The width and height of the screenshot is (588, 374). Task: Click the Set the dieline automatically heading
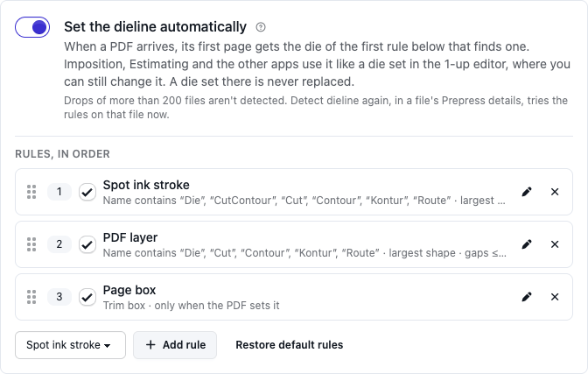click(x=155, y=27)
